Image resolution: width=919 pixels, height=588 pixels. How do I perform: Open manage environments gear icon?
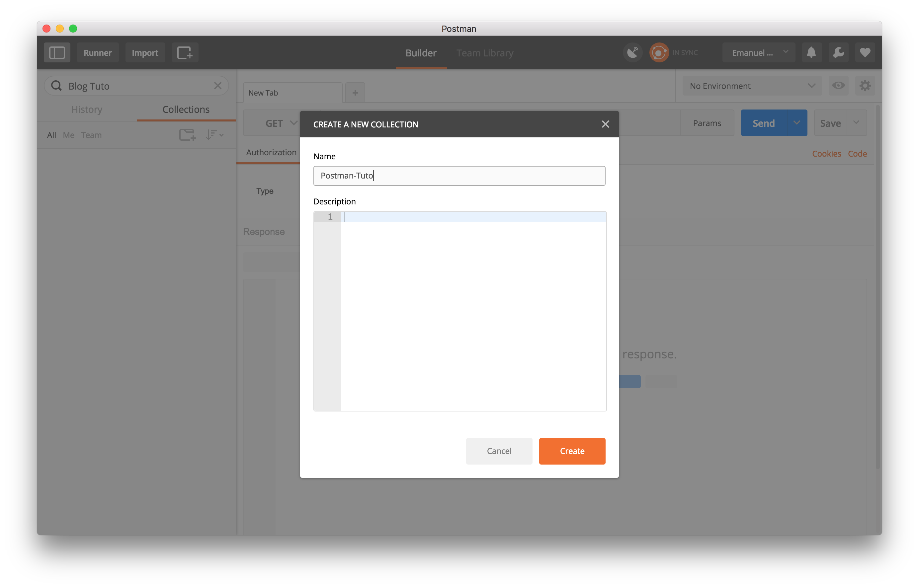click(x=865, y=86)
